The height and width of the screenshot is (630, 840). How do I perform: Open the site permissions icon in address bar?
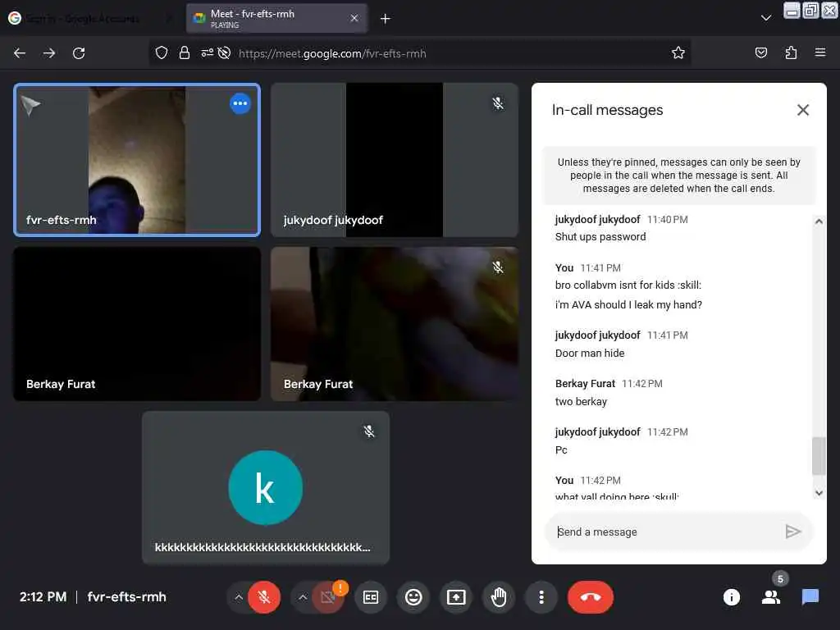pos(208,53)
